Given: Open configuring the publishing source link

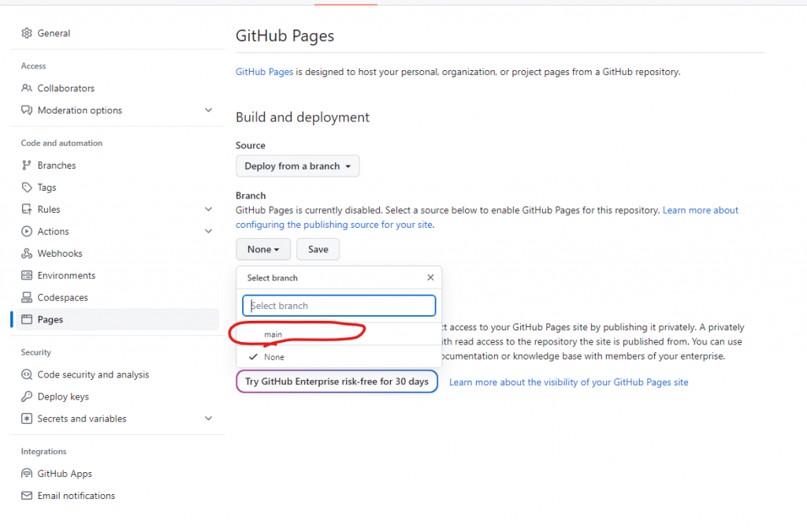Looking at the screenshot, I should coord(334,225).
